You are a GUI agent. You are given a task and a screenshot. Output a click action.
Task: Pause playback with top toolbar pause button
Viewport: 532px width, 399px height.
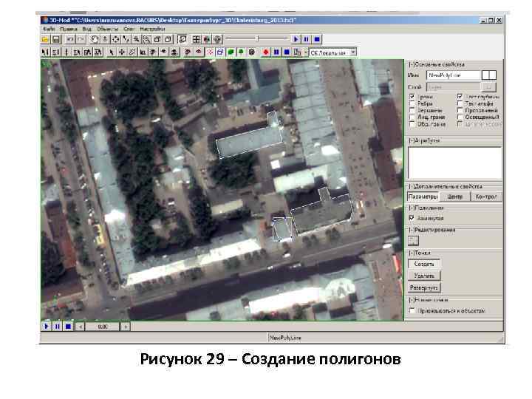[x=307, y=39]
